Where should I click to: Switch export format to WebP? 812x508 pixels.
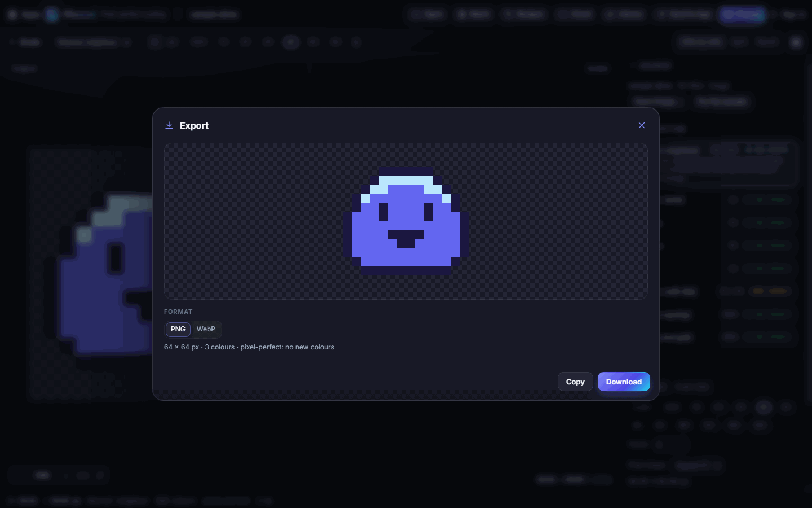coord(206,329)
